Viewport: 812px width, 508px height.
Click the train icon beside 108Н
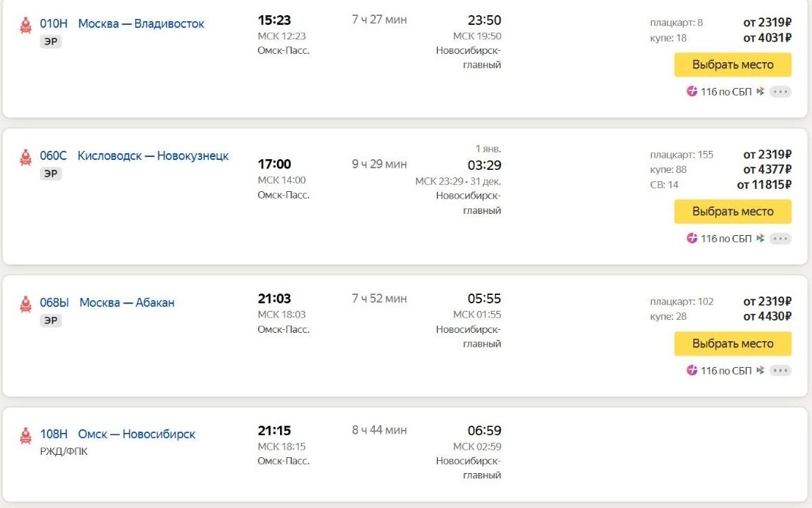click(26, 436)
